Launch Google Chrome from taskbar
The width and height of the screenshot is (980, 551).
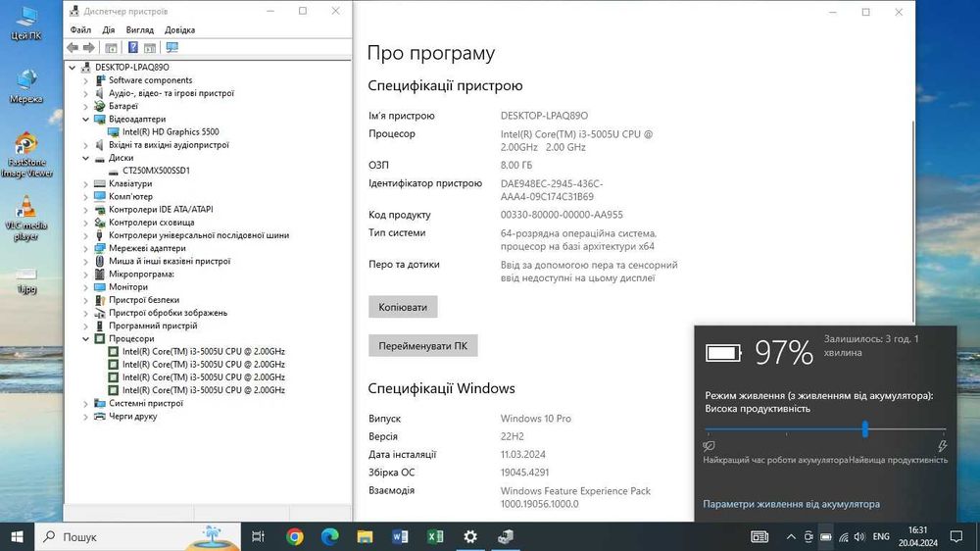tap(294, 536)
